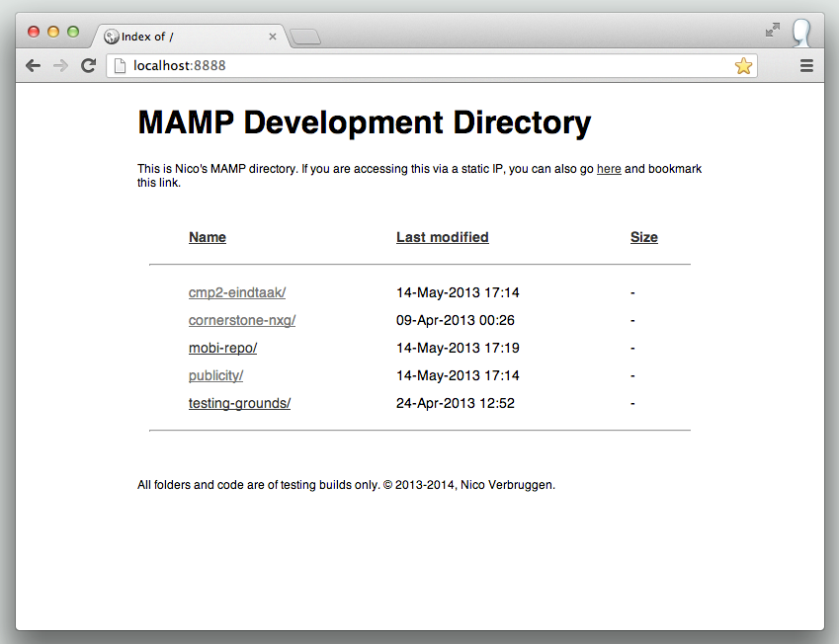Click the browser forward arrow
This screenshot has height=644, width=839.
pos(60,66)
